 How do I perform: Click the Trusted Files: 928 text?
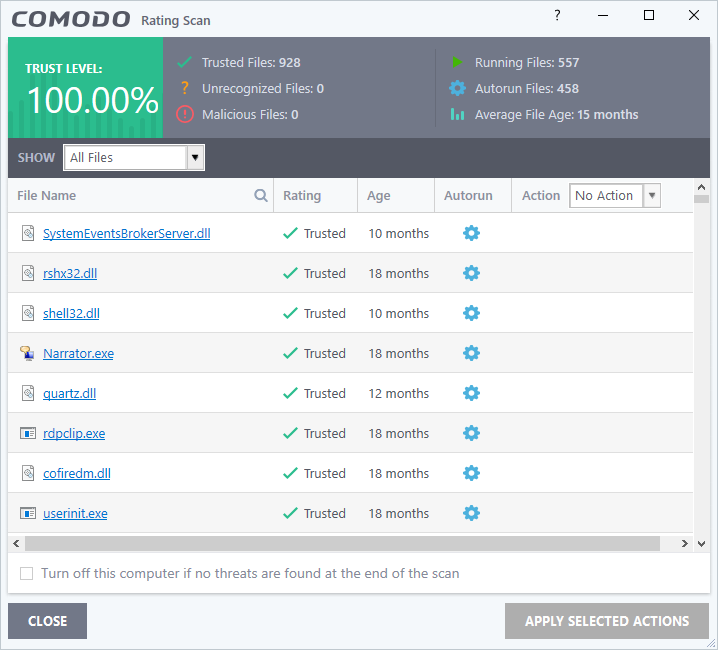251,62
